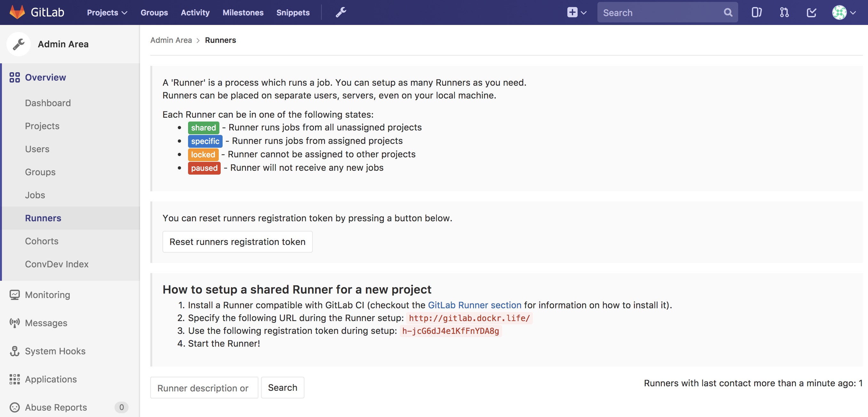Click the runners Search button
Viewport: 868px width, 417px height.
283,388
